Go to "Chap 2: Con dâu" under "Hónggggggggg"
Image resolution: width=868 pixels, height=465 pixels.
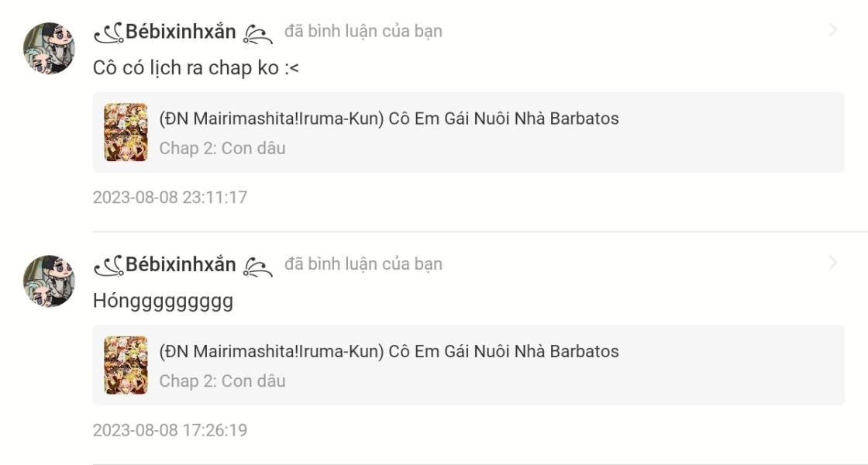222,381
